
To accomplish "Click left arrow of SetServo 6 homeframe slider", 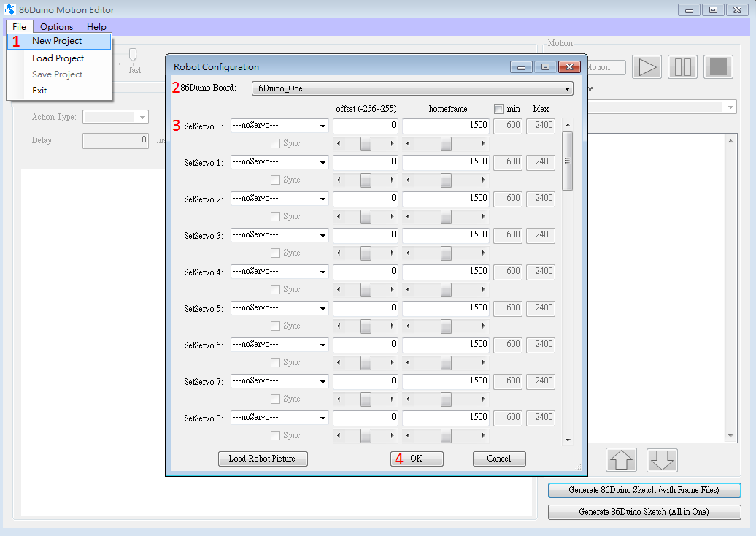I will coord(408,362).
